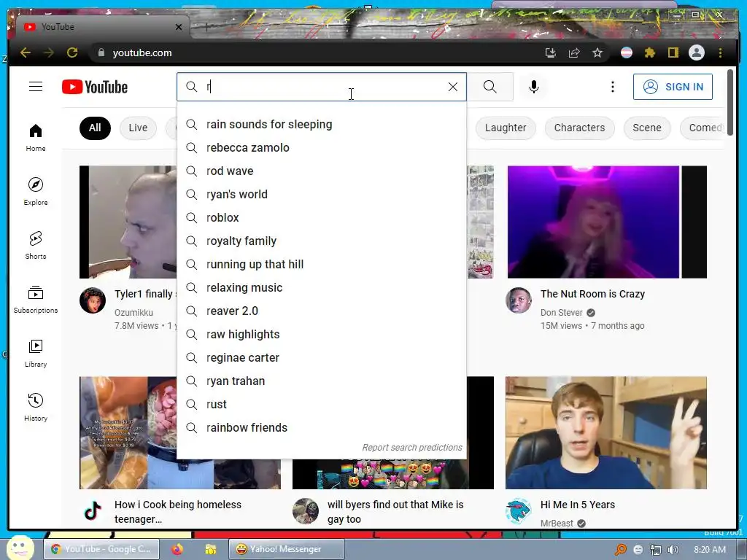
Task: Open 'will byers find out' video title
Action: 395,512
